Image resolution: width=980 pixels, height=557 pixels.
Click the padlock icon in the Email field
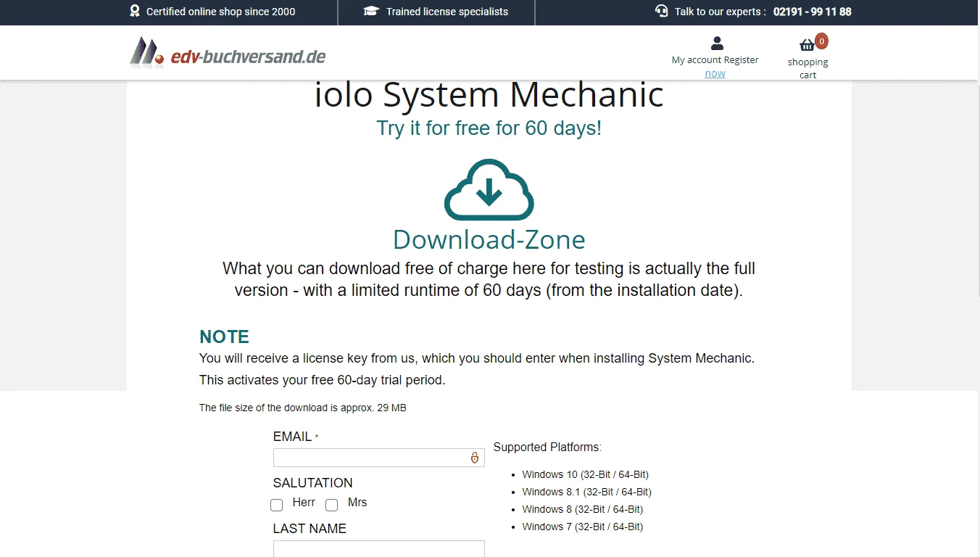point(475,458)
